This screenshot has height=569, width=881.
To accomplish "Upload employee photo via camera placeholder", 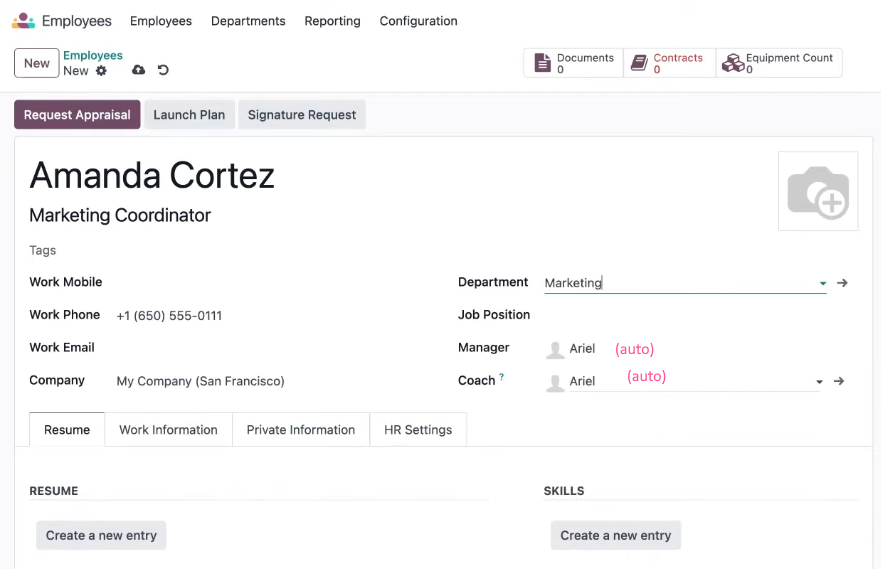I will coord(818,191).
